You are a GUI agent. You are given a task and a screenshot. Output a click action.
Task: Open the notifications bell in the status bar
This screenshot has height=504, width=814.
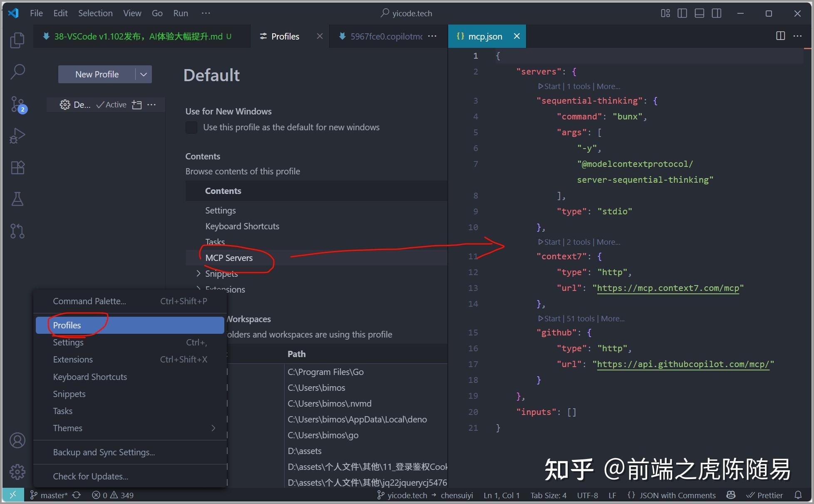coord(798,495)
